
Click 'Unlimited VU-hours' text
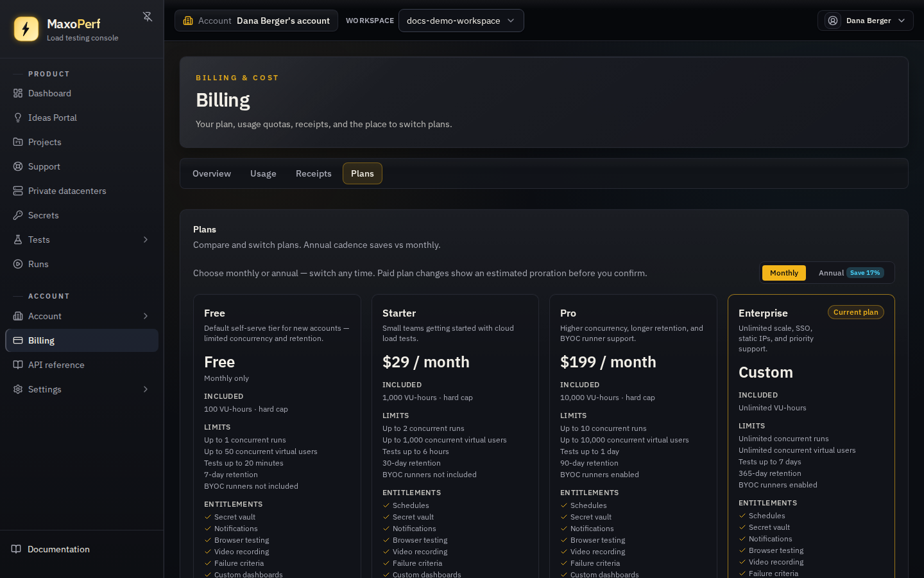tap(773, 408)
